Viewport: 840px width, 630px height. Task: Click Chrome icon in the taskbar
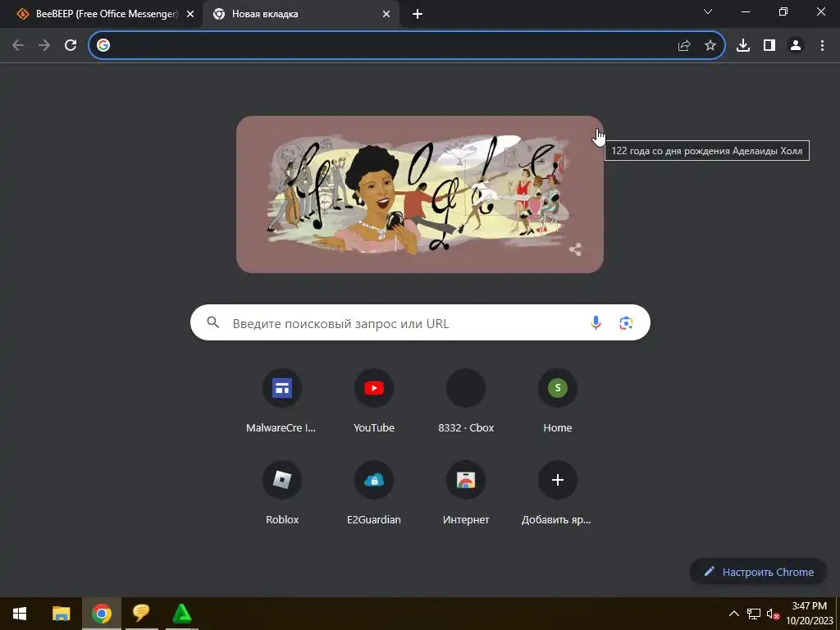[x=101, y=614]
